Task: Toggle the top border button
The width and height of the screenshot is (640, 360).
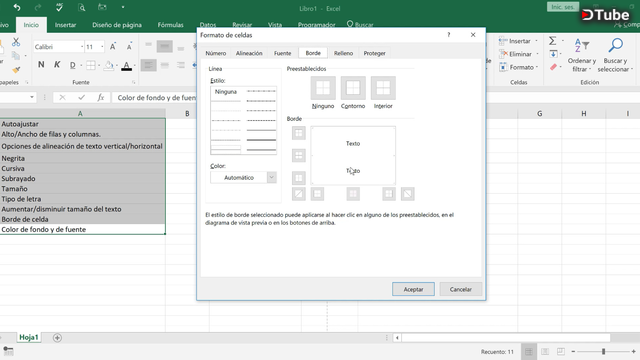Action: [299, 133]
